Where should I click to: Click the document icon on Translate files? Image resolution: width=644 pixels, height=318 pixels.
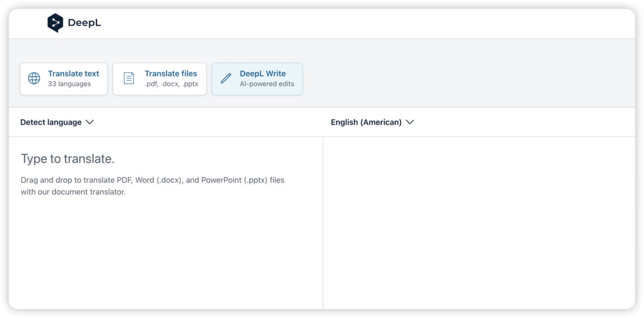128,79
